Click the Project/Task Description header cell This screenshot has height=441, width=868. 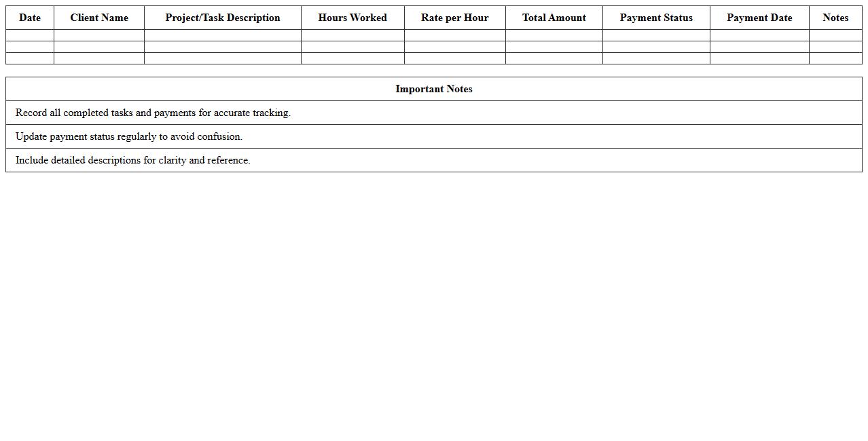pyautogui.click(x=223, y=18)
